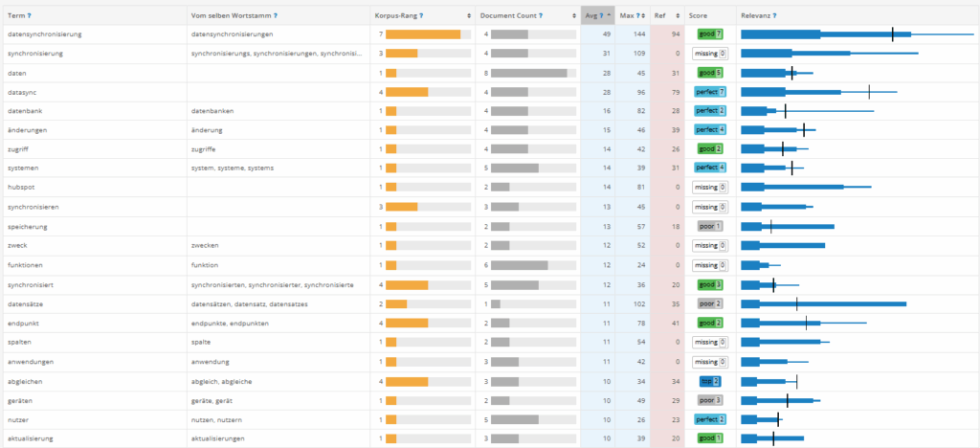Toggle the Document Count column sort arrows
Image resolution: width=980 pixels, height=448 pixels.
click(572, 15)
